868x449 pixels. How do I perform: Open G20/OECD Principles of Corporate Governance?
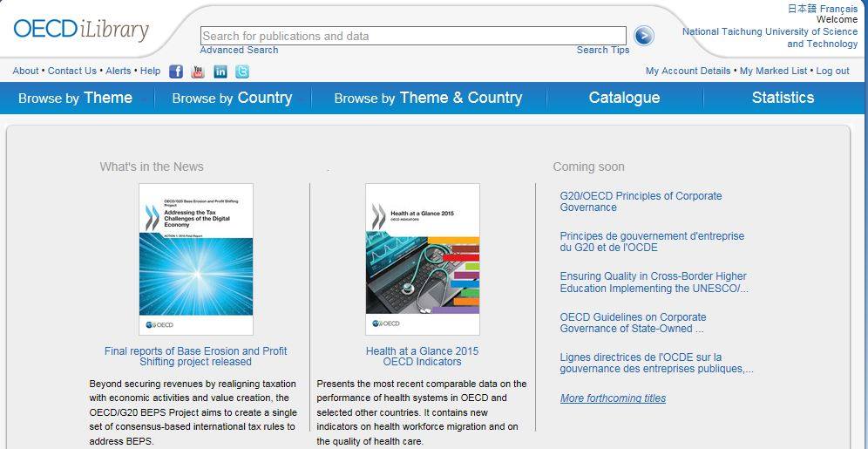pyautogui.click(x=641, y=201)
